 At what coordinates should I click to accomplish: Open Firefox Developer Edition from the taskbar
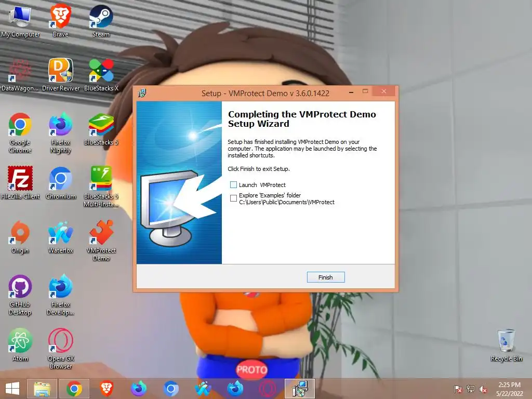(235, 389)
